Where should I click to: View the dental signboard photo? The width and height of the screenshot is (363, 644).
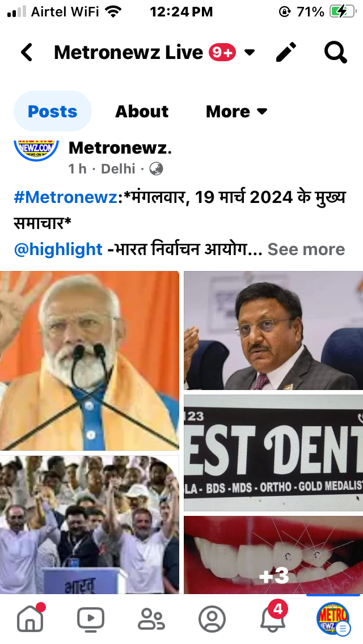click(x=273, y=452)
